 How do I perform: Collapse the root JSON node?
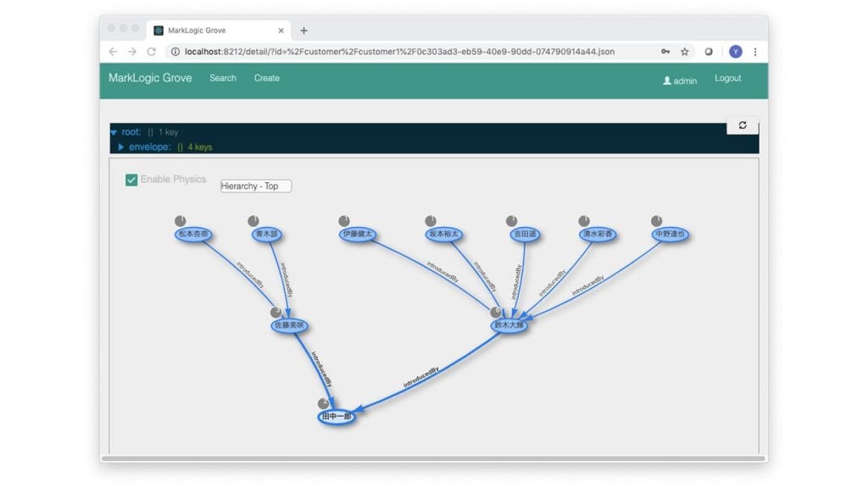(x=114, y=132)
